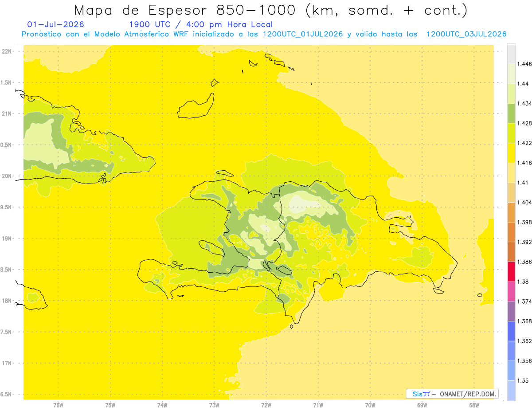Image resolution: width=532 pixels, height=411 pixels.
Task: Click the 74W longitude axis label
Action: [162, 405]
